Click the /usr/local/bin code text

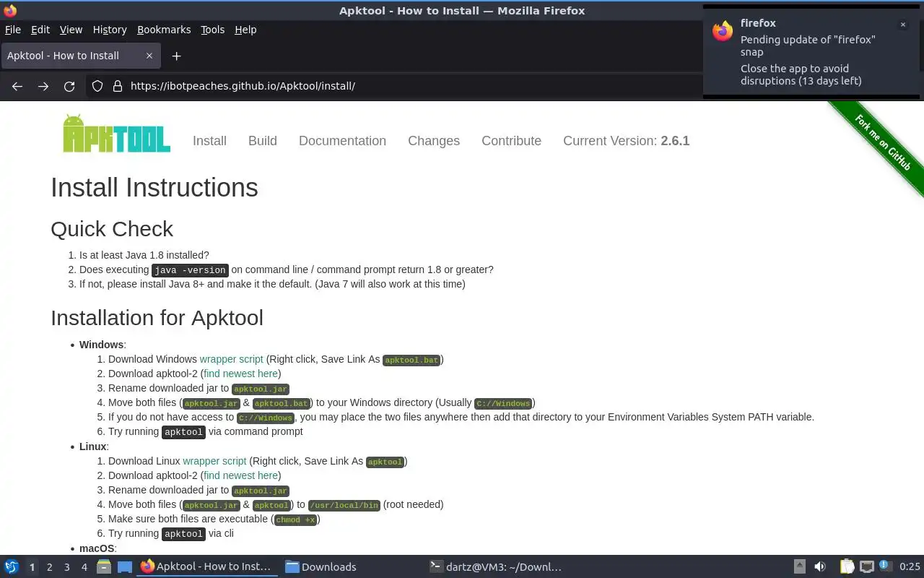344,505
